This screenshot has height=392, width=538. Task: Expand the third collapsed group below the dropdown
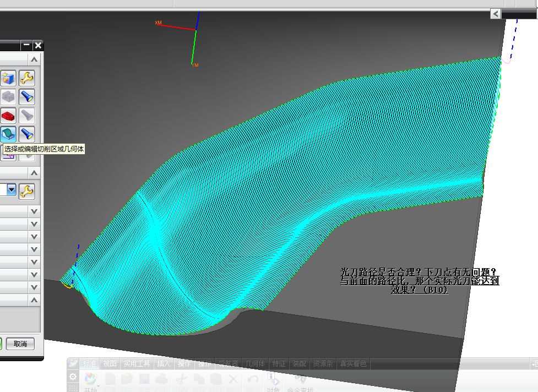(34, 237)
